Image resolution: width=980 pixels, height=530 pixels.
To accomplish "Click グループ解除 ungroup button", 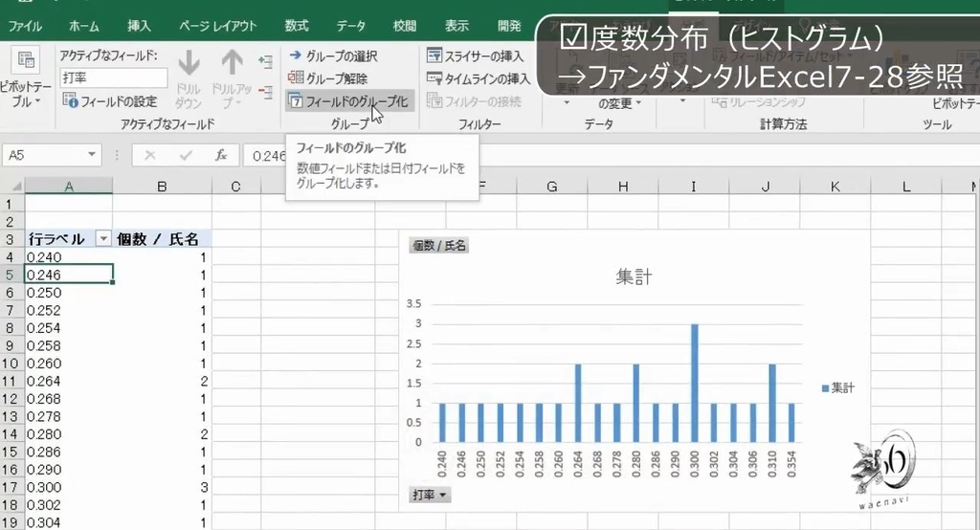I will (x=328, y=78).
